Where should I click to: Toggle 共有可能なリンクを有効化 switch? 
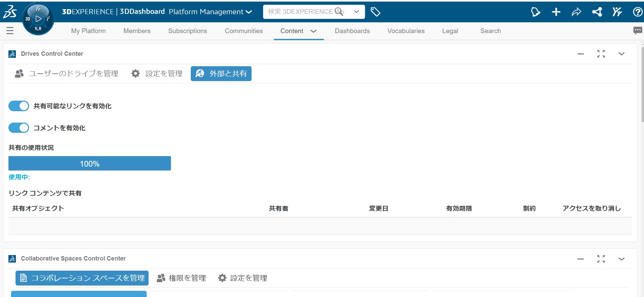tap(19, 106)
